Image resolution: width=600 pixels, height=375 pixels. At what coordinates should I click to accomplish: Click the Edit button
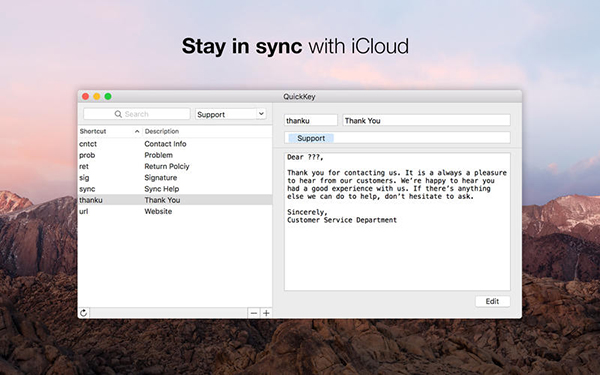(x=492, y=301)
